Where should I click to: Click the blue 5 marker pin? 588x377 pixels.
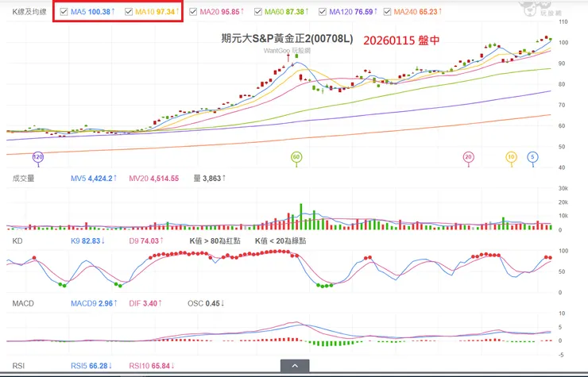click(x=532, y=157)
